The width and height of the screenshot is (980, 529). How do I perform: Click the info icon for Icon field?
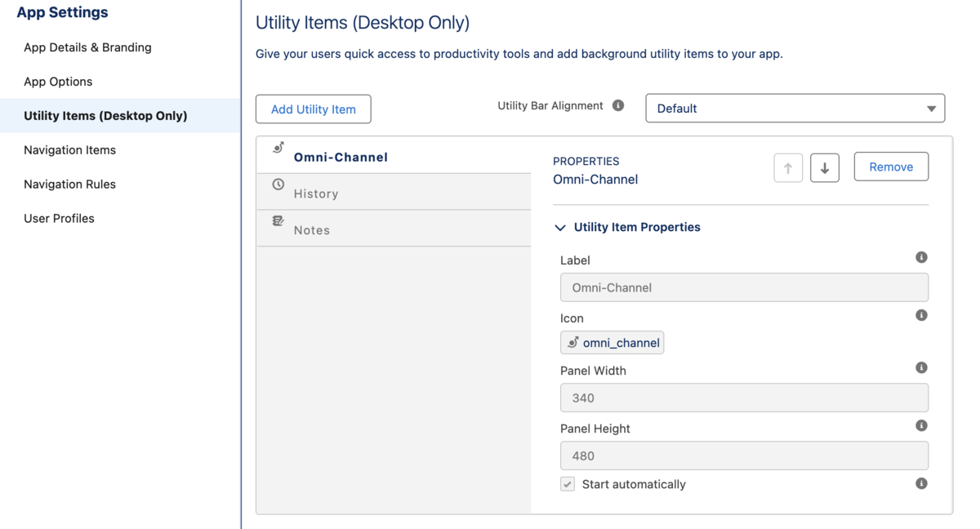[x=921, y=315]
